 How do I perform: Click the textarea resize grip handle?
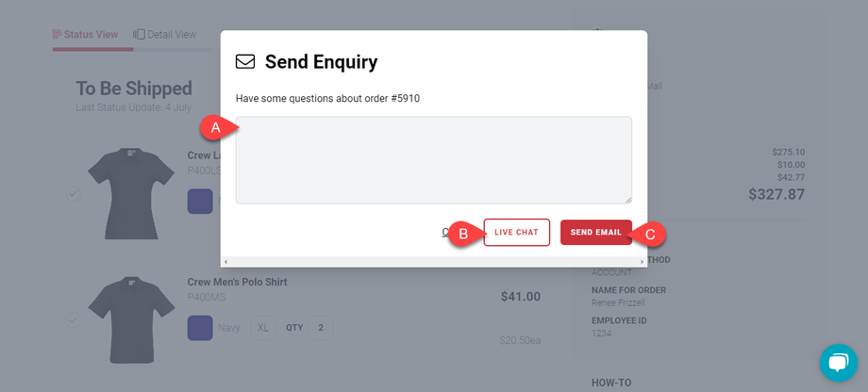627,199
